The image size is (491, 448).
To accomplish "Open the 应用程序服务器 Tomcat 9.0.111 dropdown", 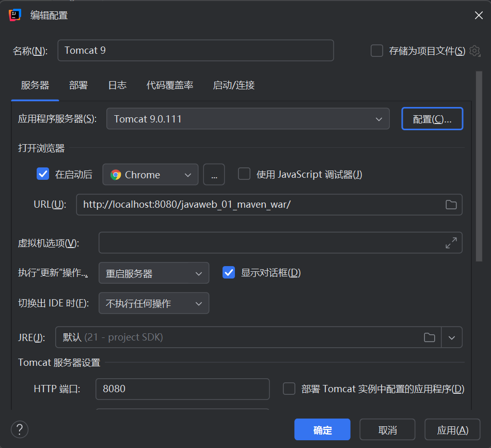I will click(x=248, y=119).
